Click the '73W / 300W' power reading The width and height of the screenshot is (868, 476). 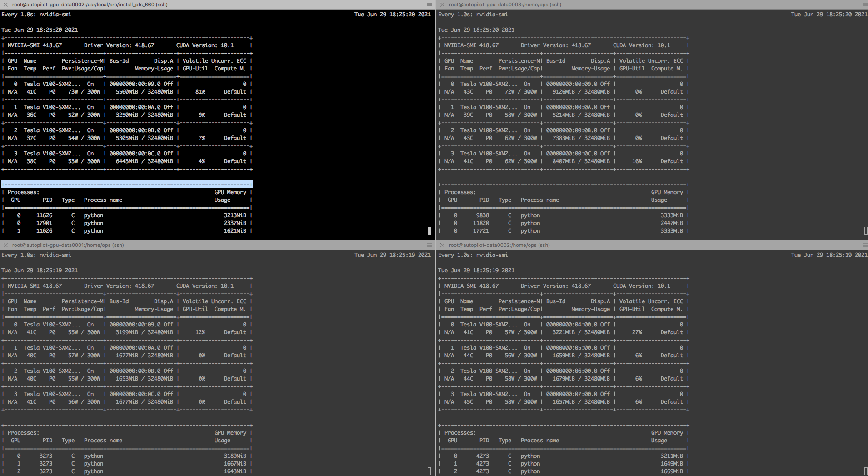(x=84, y=92)
